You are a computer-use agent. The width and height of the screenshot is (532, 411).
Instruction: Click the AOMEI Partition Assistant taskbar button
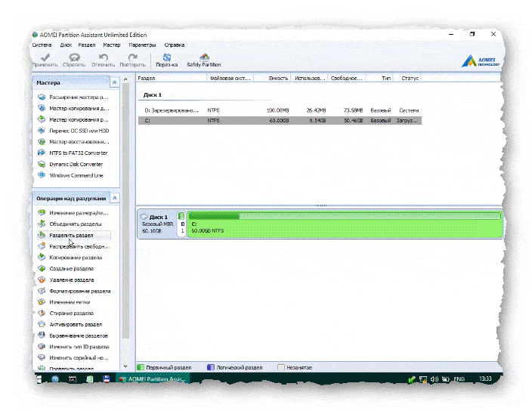[153, 379]
